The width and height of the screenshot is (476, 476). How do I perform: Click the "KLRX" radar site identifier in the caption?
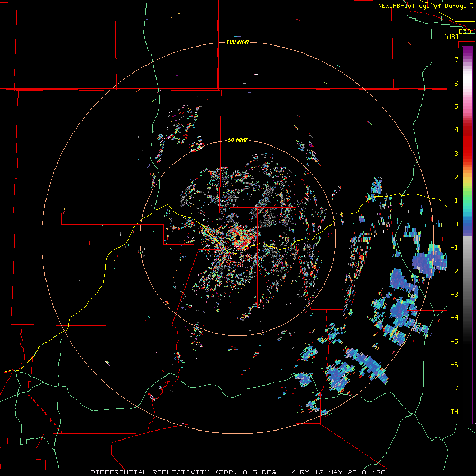[300, 472]
